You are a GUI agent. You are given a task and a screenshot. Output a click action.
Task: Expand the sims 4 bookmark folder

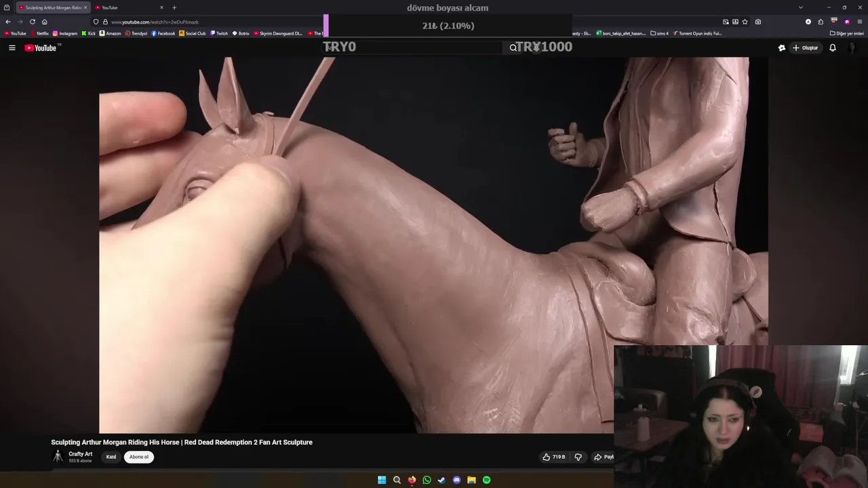click(x=659, y=33)
